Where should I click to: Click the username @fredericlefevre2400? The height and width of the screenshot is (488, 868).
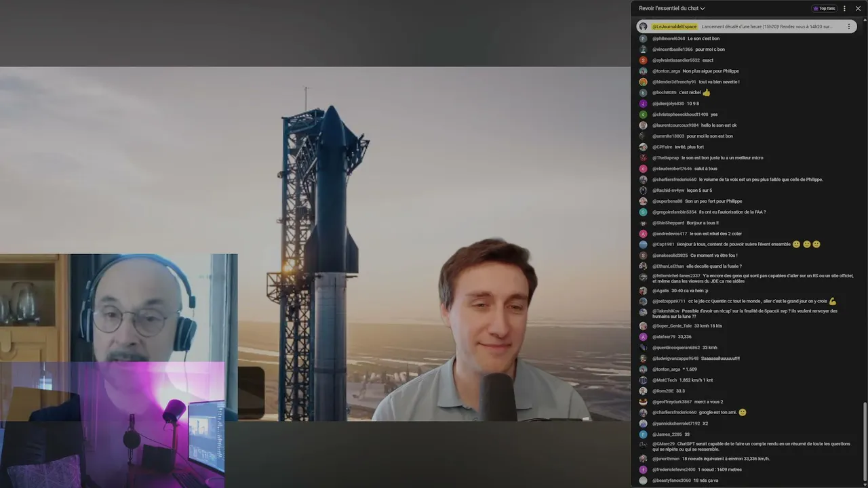[x=674, y=470]
